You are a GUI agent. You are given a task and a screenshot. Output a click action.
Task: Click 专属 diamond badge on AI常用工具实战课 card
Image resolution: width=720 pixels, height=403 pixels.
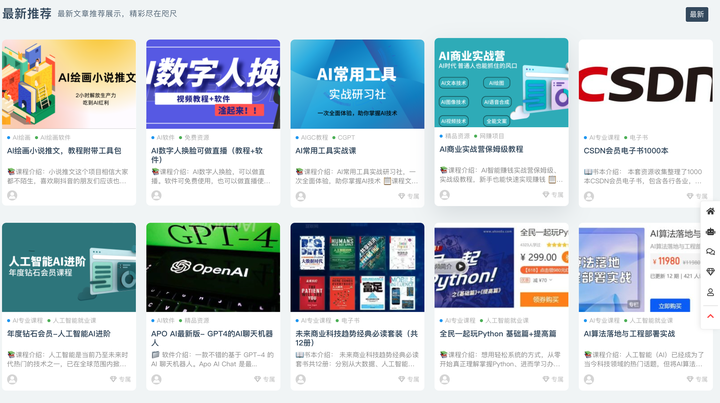point(408,196)
